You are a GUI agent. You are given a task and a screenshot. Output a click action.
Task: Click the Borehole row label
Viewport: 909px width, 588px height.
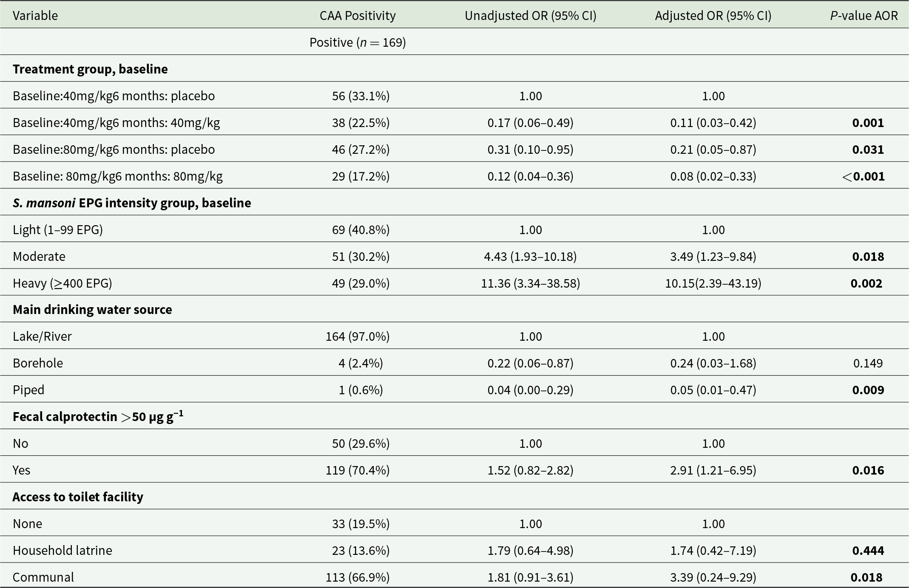tap(38, 363)
